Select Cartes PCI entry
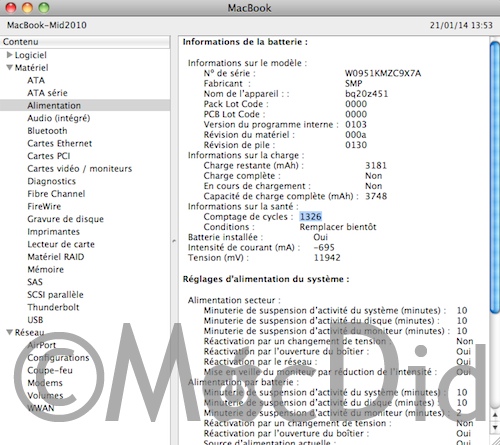This screenshot has width=500, height=445. (49, 156)
